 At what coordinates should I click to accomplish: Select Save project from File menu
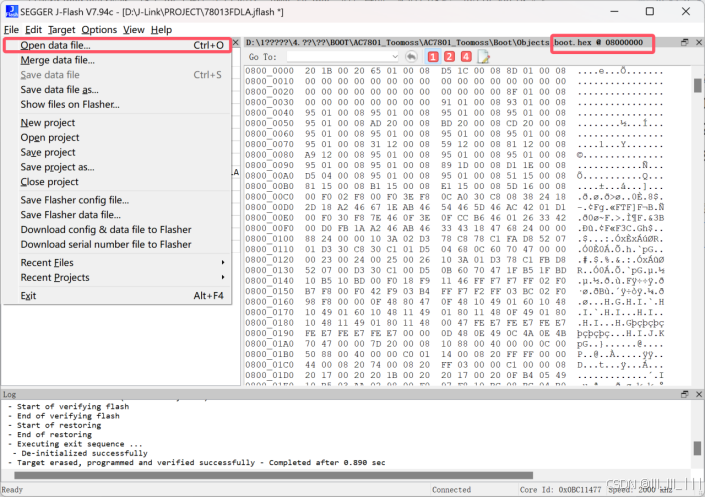(x=118, y=152)
